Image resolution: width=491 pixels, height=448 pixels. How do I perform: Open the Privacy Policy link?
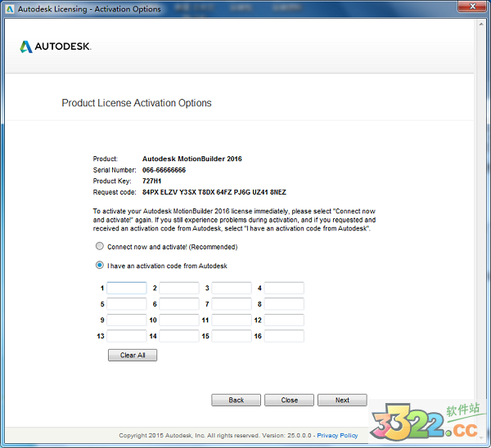coord(337,436)
